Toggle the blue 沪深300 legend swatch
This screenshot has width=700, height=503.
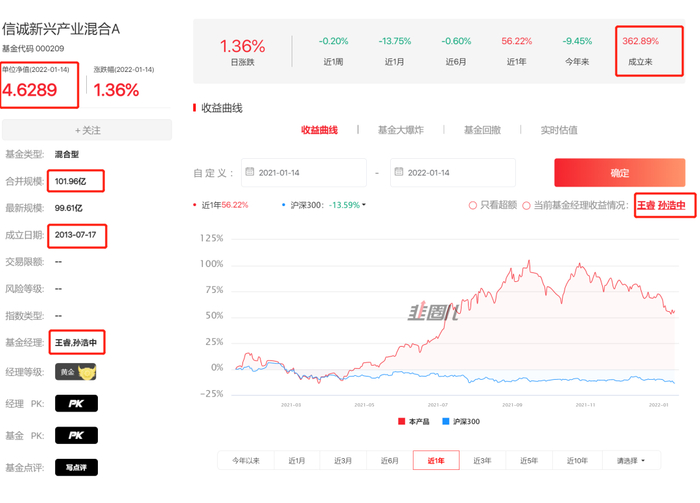446,421
